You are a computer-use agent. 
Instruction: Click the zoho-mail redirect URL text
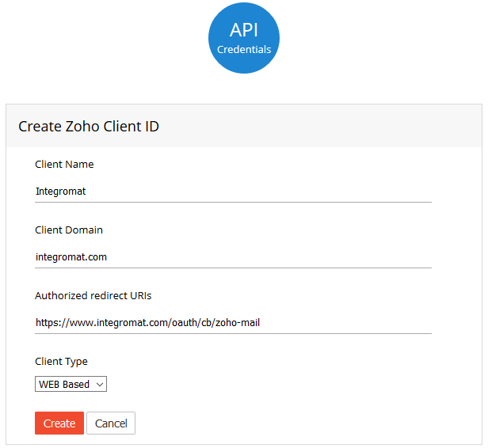point(148,323)
